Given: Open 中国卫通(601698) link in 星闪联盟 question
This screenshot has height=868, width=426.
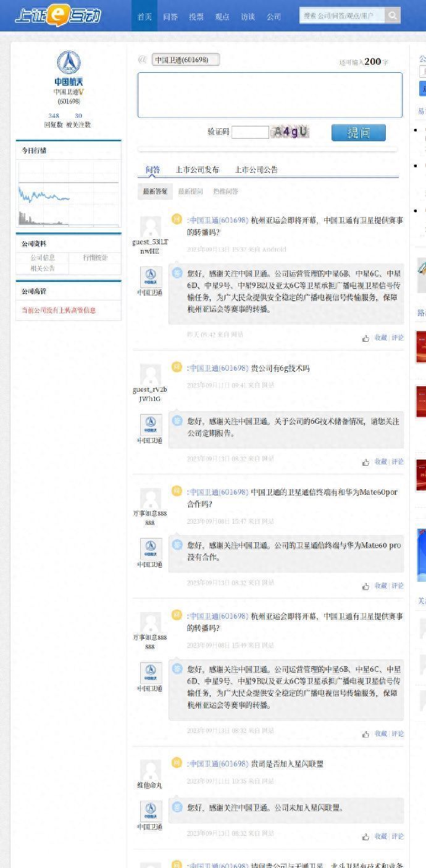Looking at the screenshot, I should coord(219,764).
